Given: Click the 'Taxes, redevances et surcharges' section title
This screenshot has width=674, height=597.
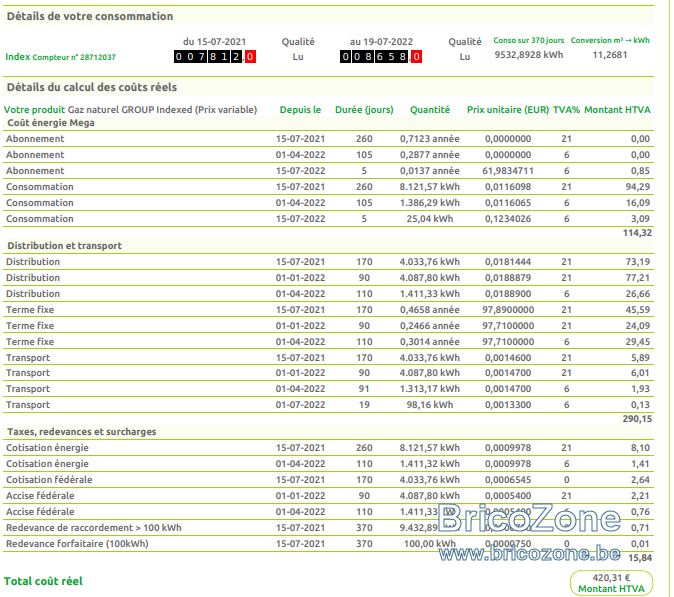Looking at the screenshot, I should [82, 432].
